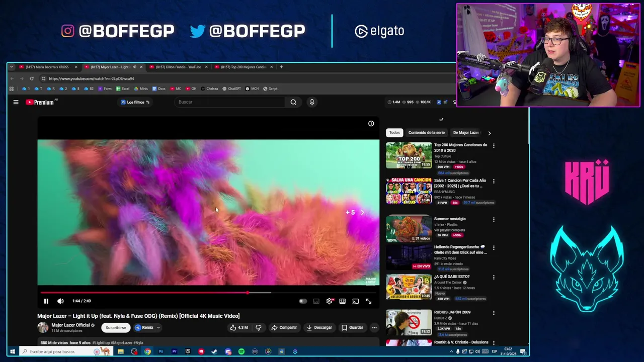Switch to the Dillon Francis - YouTube tab
644x362 pixels.
[x=178, y=67]
